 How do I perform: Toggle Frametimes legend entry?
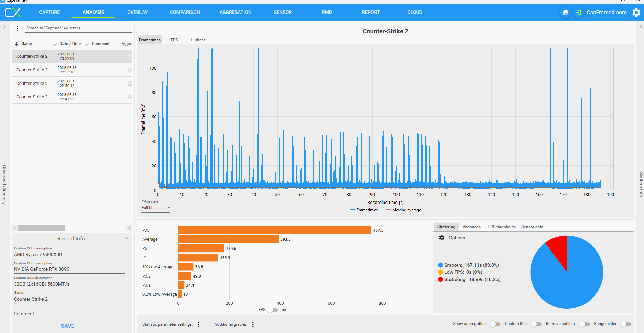click(x=364, y=210)
